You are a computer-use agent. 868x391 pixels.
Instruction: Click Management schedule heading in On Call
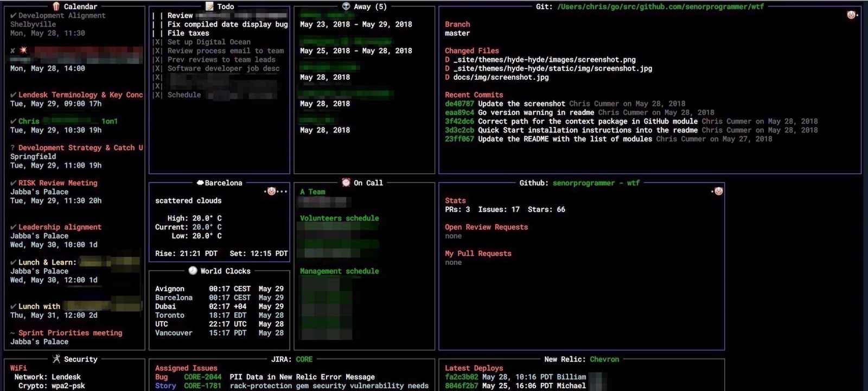[340, 271]
